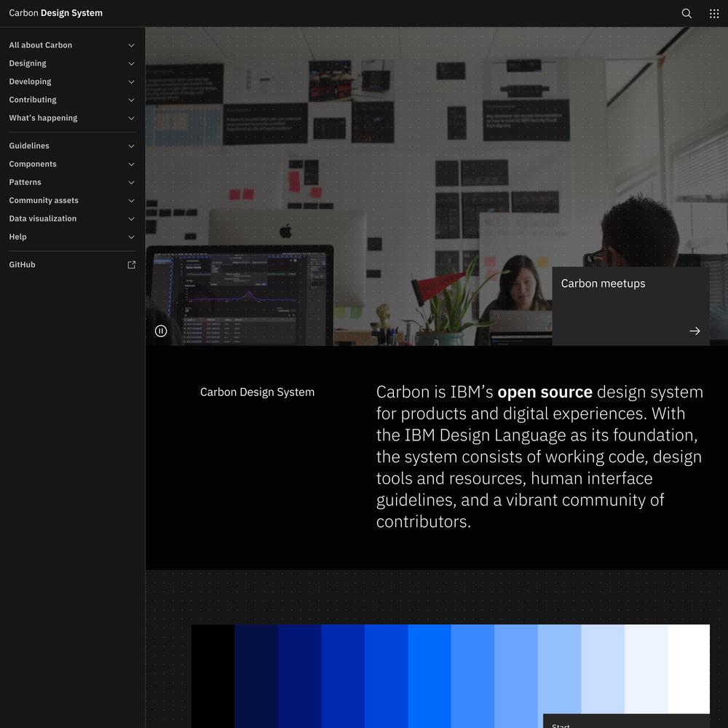The image size is (728, 728).
Task: Click the Carbon Design System section heading
Action: pos(257,392)
